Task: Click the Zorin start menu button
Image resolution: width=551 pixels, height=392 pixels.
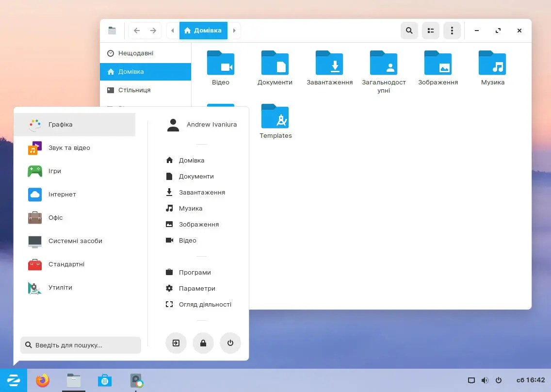Action: [14, 380]
